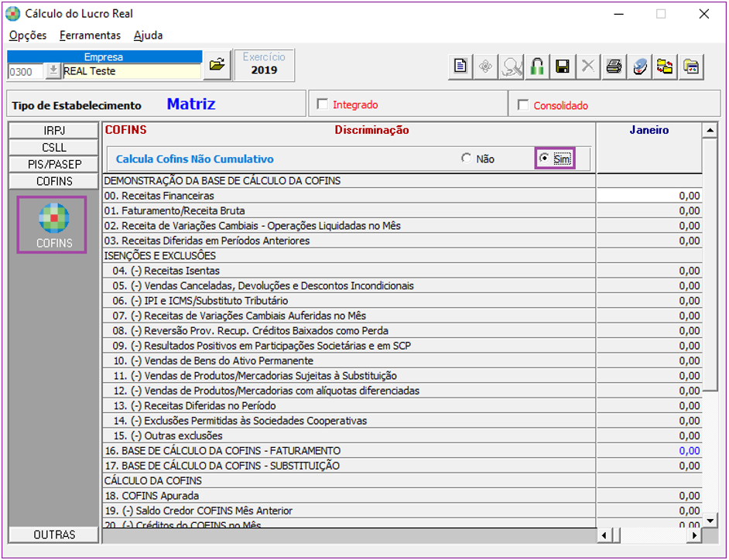Click the blue stamp toolbar icon
Image resolution: width=729 pixels, height=560 pixels.
tap(639, 67)
